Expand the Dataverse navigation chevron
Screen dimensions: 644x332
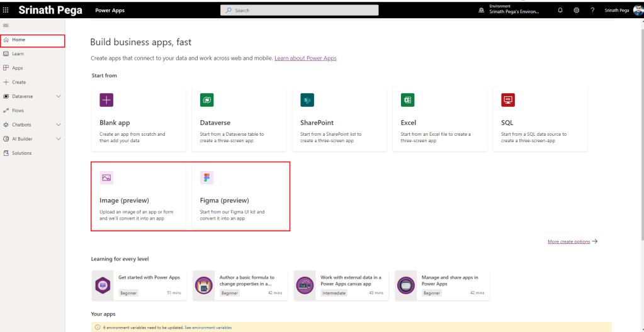pyautogui.click(x=59, y=96)
